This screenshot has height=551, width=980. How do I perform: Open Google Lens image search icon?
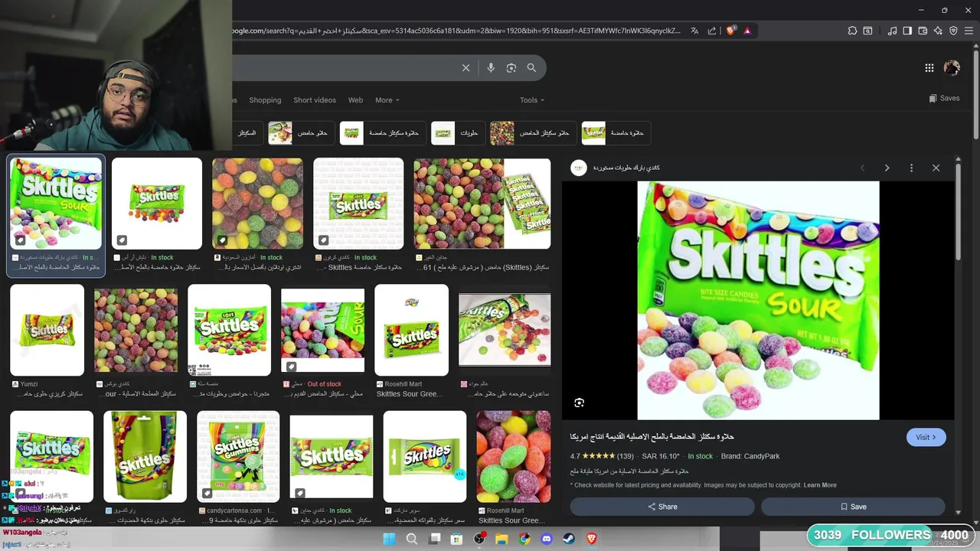tap(511, 68)
